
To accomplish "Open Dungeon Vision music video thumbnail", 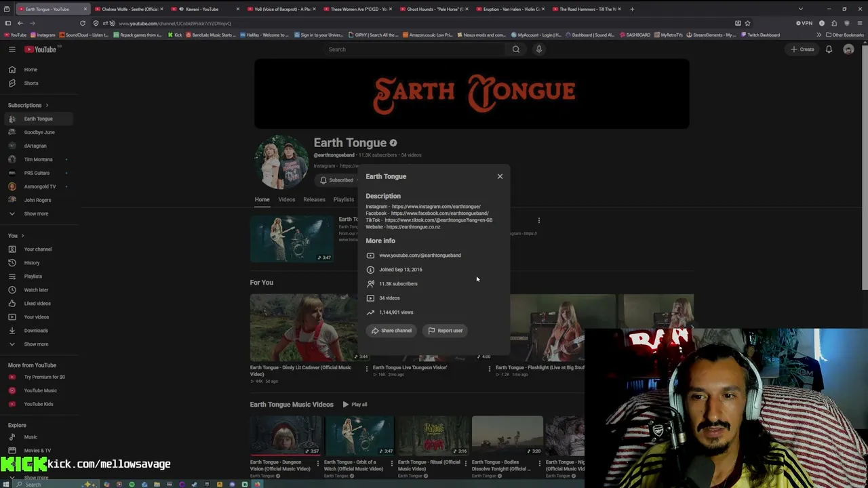I will 285,436.
